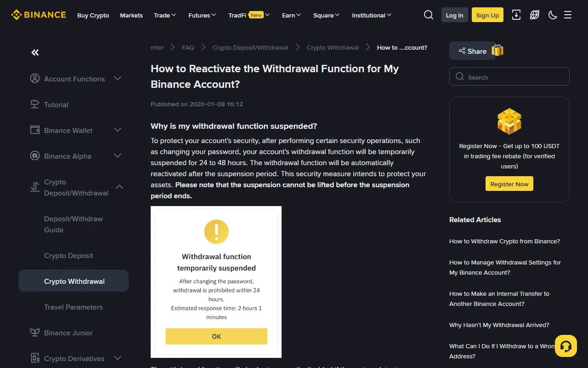Click the Share button
The height and width of the screenshot is (368, 588).
(472, 51)
